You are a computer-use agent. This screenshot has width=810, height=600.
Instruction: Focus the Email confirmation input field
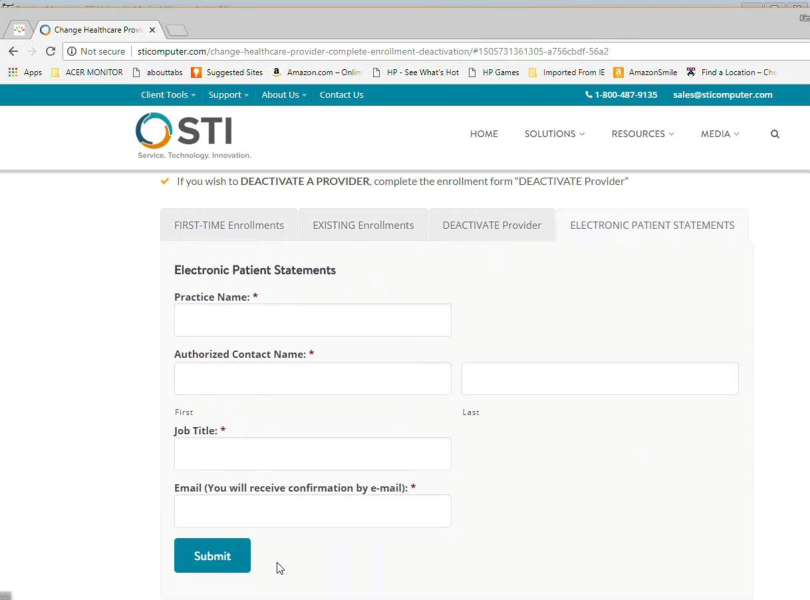[312, 511]
